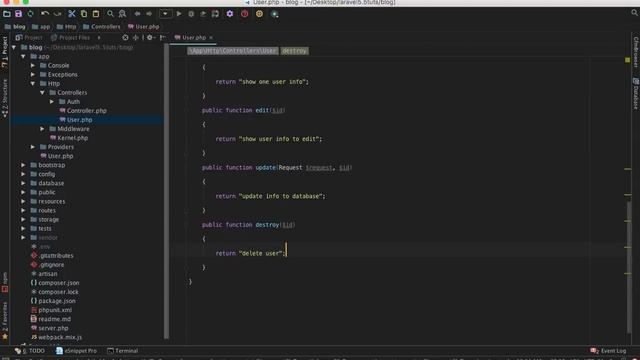This screenshot has width=640, height=360.
Task: Open the Terminal tool window
Action: [x=122, y=351]
